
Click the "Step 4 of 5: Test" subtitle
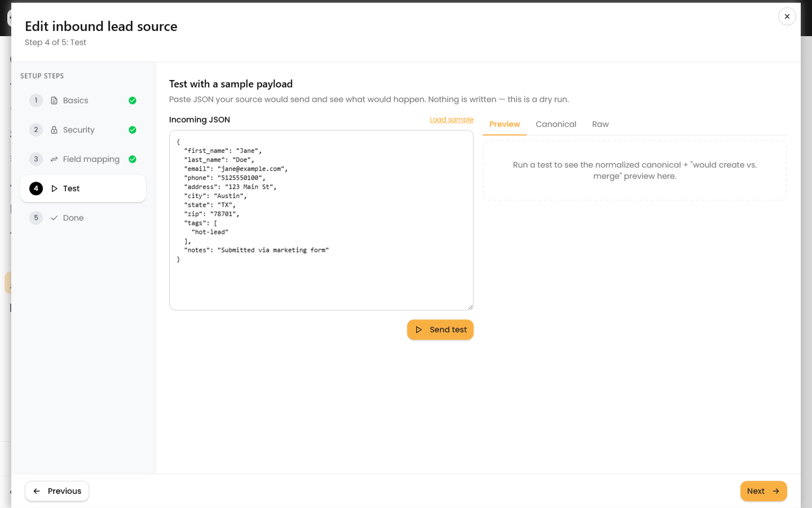(x=55, y=42)
